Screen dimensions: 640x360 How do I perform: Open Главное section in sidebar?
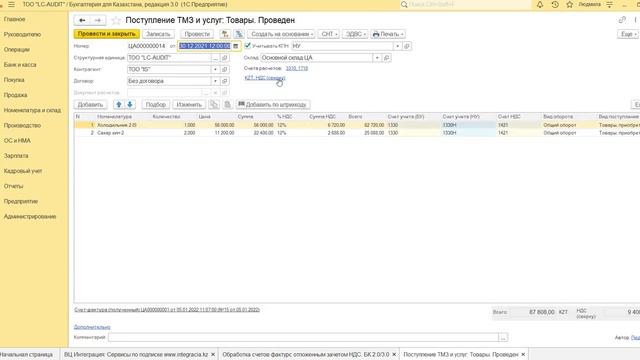(x=14, y=19)
